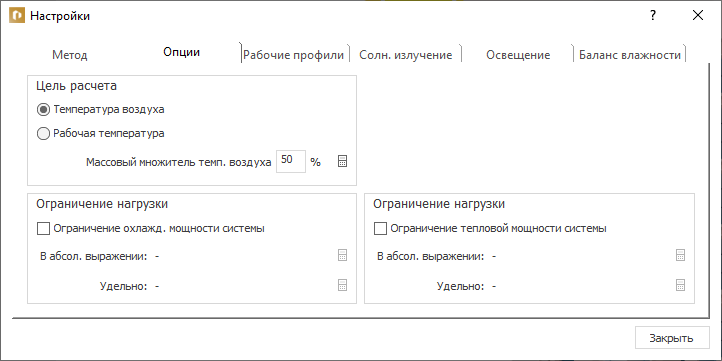Click calculator icon for heating absolute value row
The image size is (722, 361).
click(x=680, y=256)
